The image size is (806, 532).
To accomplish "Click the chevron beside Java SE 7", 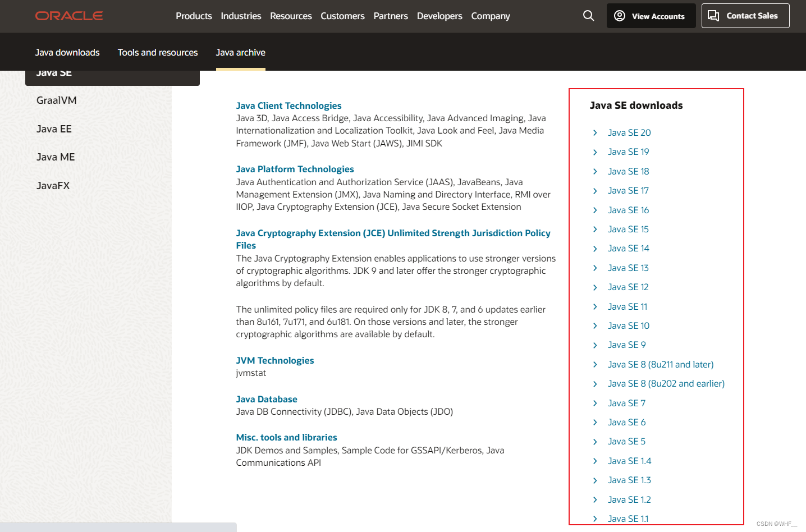I will (x=595, y=403).
